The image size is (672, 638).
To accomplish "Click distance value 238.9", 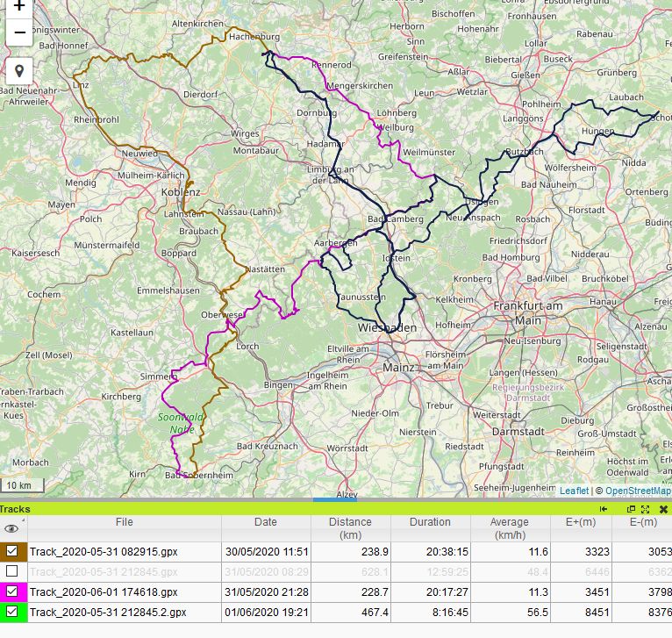I will tap(375, 551).
